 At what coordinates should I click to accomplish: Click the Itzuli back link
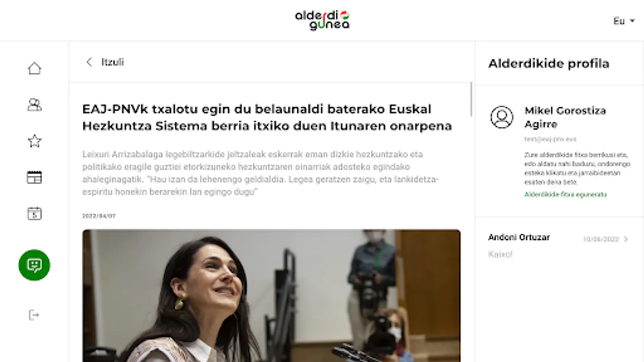click(112, 62)
